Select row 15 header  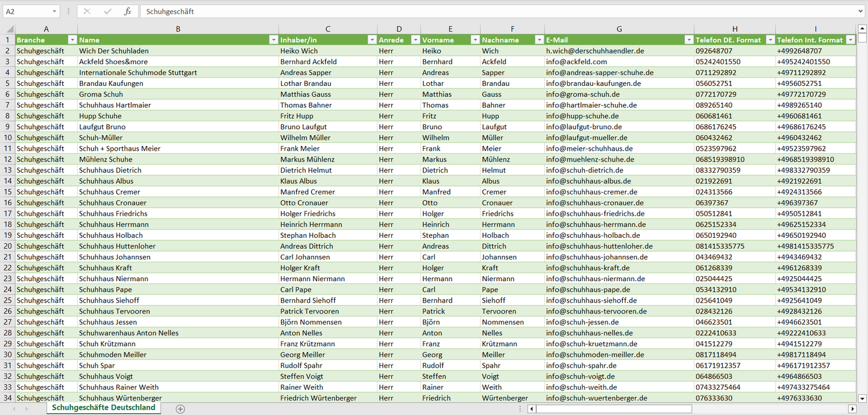tap(8, 192)
